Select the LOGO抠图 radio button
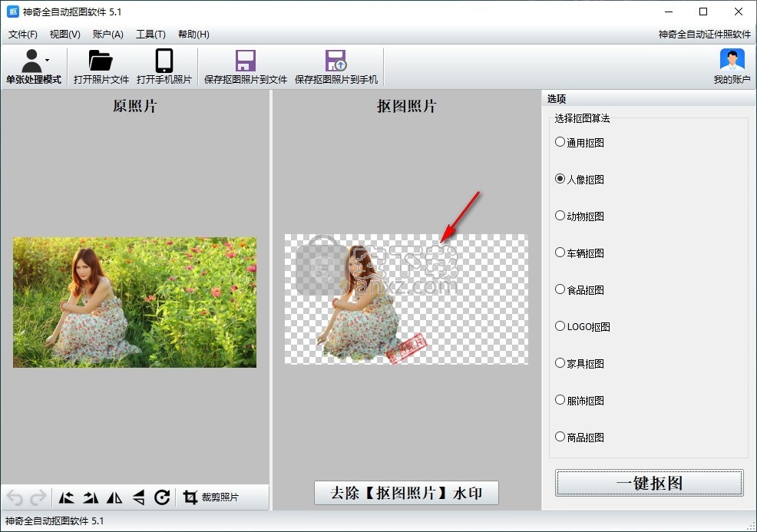The image size is (757, 532). pyautogui.click(x=560, y=326)
